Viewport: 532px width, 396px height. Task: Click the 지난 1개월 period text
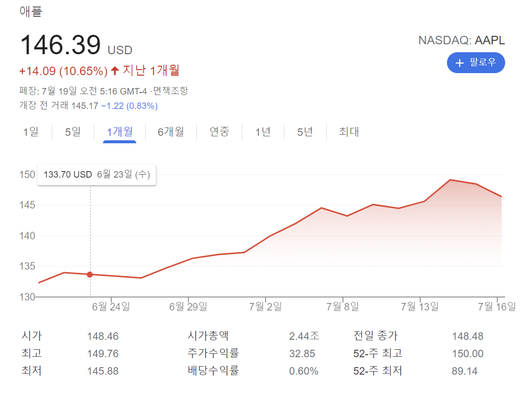(151, 70)
